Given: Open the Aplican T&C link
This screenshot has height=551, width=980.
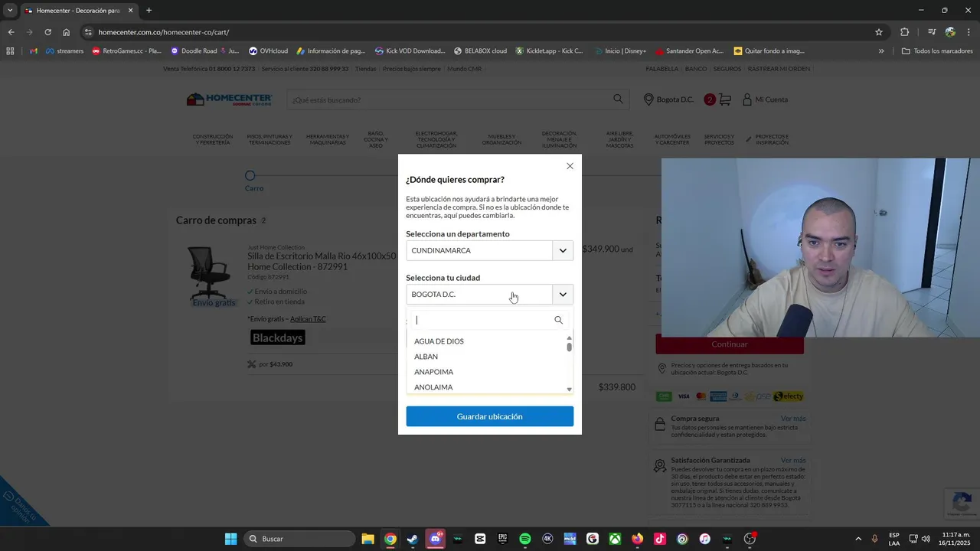Looking at the screenshot, I should point(308,319).
